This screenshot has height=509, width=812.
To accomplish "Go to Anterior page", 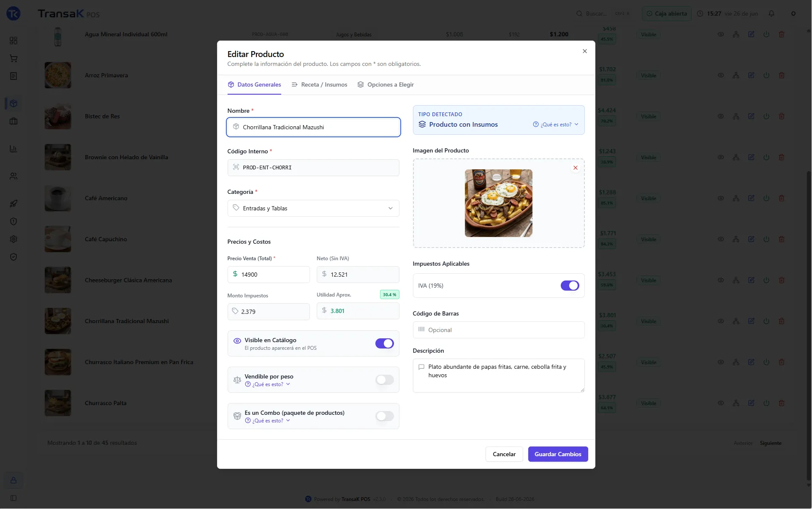I will [x=743, y=443].
